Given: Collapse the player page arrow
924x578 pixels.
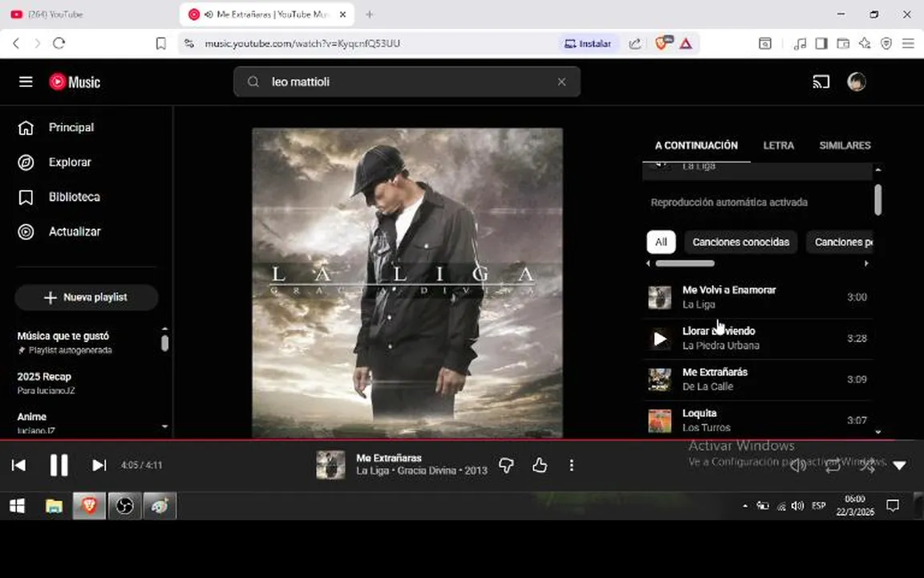Looking at the screenshot, I should click(x=899, y=466).
